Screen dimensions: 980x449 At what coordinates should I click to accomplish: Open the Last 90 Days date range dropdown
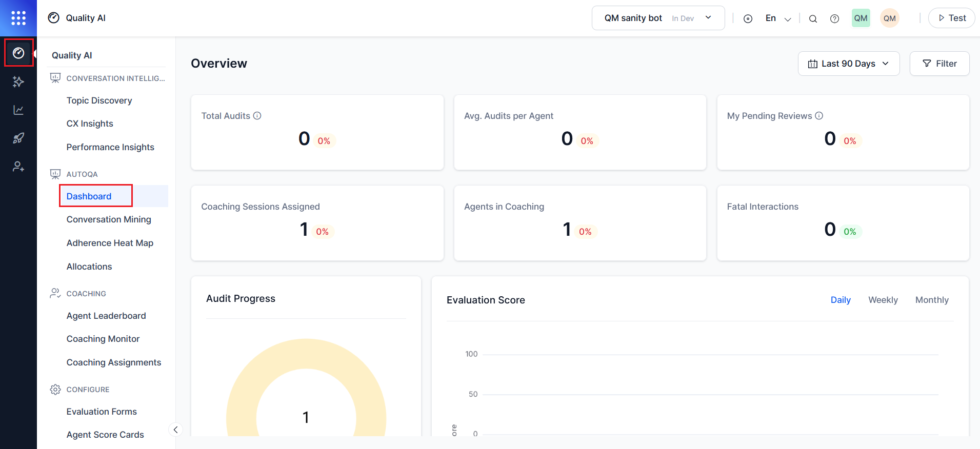click(849, 64)
